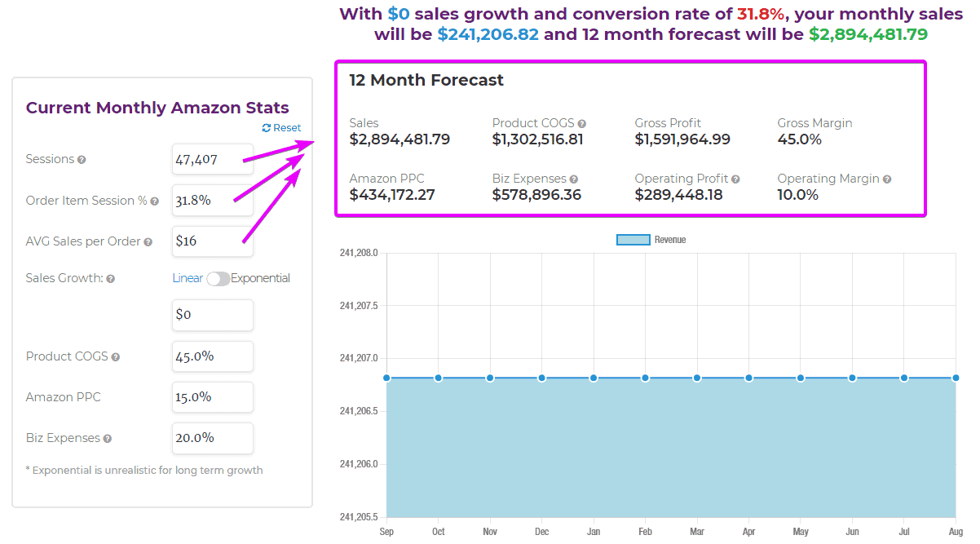The width and height of the screenshot is (980, 544).
Task: Click the $0 sales growth input
Action: pyautogui.click(x=212, y=315)
